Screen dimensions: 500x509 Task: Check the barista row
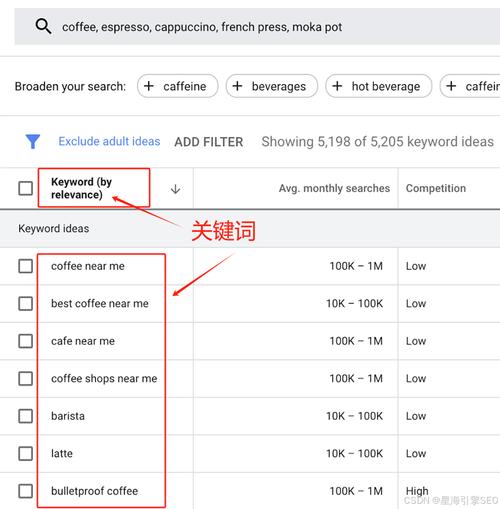[26, 416]
